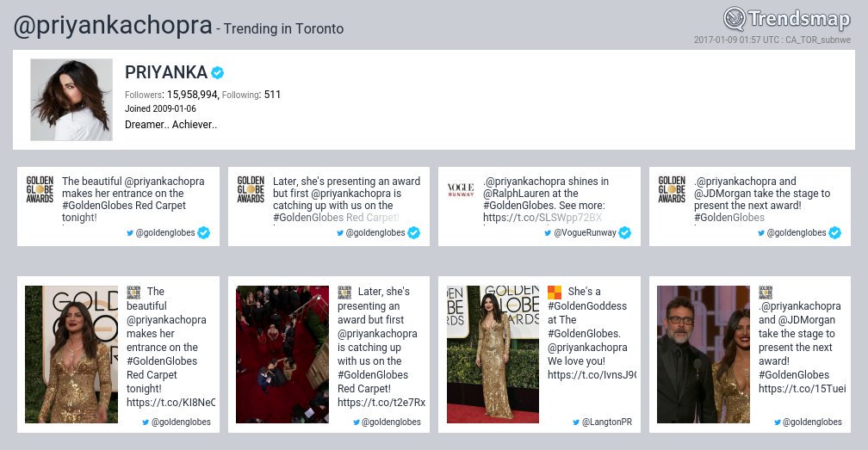Screen dimensions: 868x450
Task: Click verified badge on first top-row @goldenglobes tweet
Action: [204, 232]
